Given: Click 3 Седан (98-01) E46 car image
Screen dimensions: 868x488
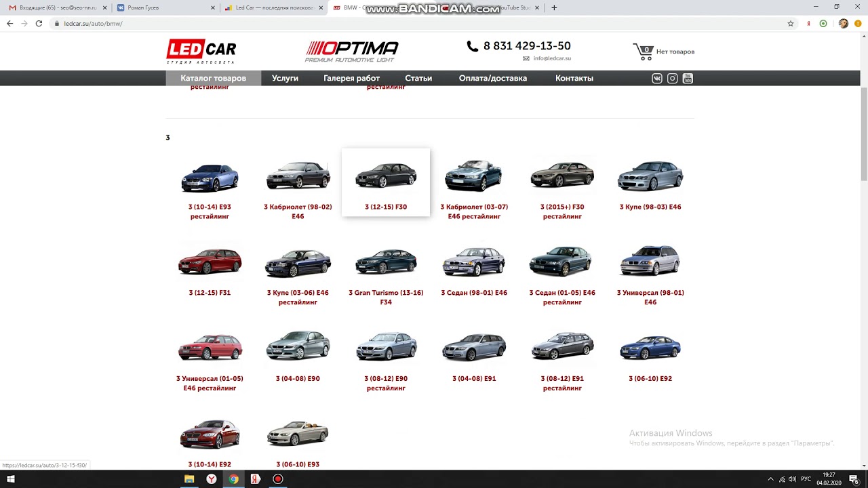Looking at the screenshot, I should point(474,262).
